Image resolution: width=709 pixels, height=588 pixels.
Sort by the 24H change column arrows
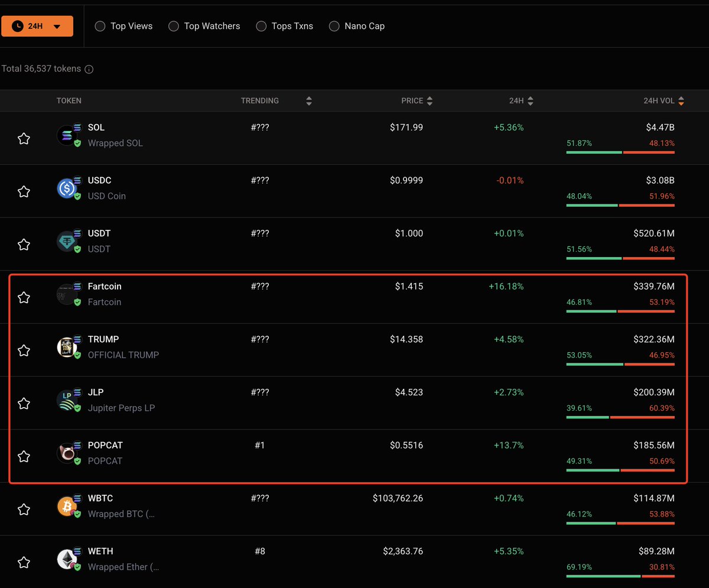pos(530,101)
